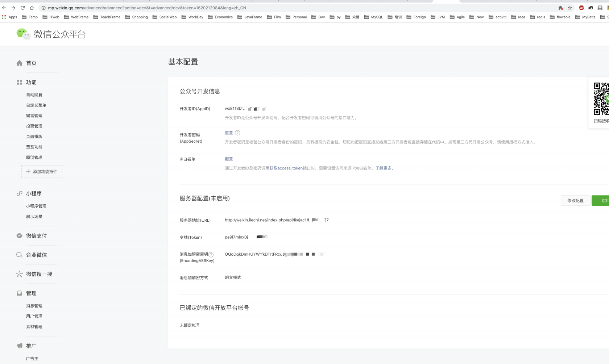Click help icon next to 重置

pos(237,133)
